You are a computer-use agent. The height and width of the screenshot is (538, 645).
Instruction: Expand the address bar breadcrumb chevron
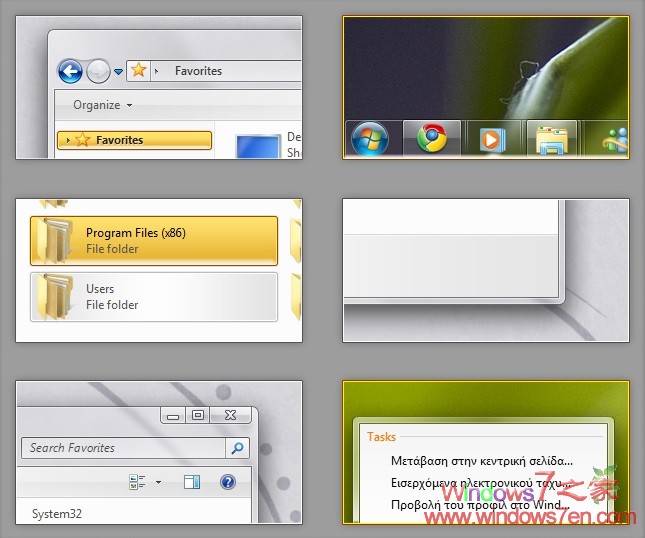click(156, 71)
